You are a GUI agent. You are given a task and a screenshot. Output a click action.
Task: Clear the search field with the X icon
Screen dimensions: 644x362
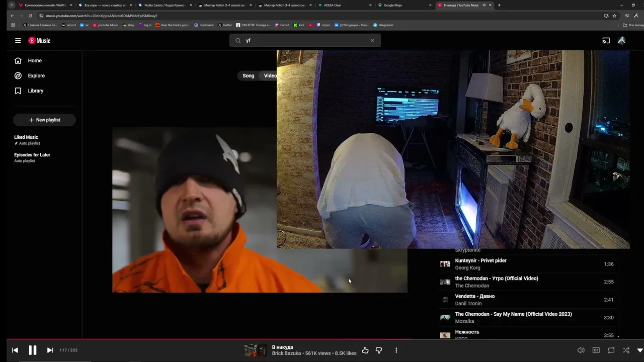(372, 41)
